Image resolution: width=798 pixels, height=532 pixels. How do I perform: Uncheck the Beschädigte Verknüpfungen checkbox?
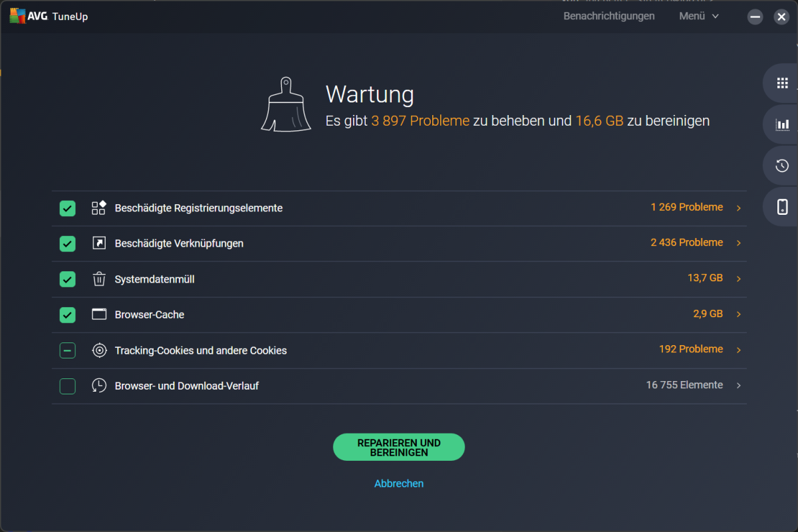coord(68,243)
